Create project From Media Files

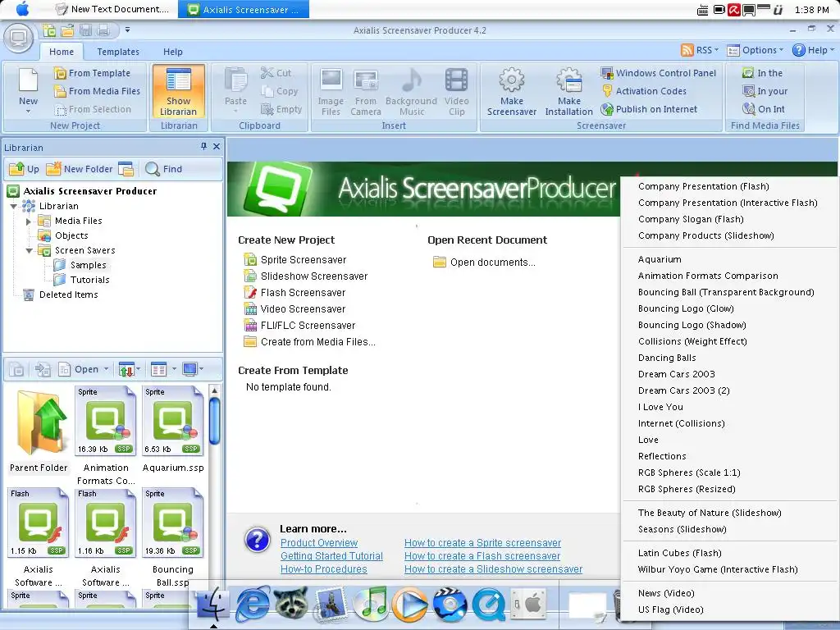[97, 91]
